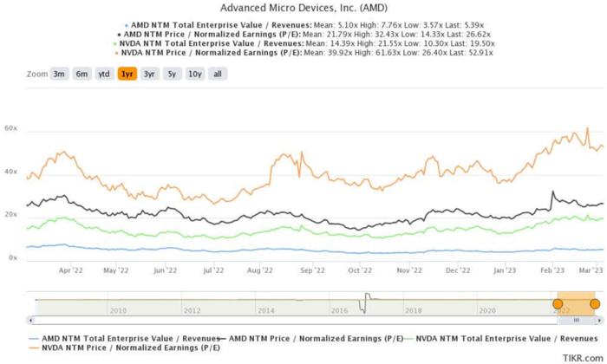Show all data with the all button
Screen dimensions: 607x364
click(218, 75)
